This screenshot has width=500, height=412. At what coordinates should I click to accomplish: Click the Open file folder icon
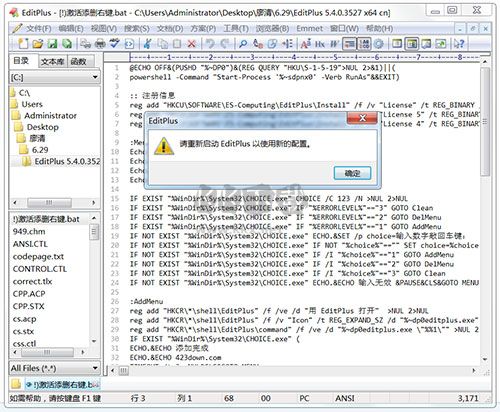(x=38, y=44)
